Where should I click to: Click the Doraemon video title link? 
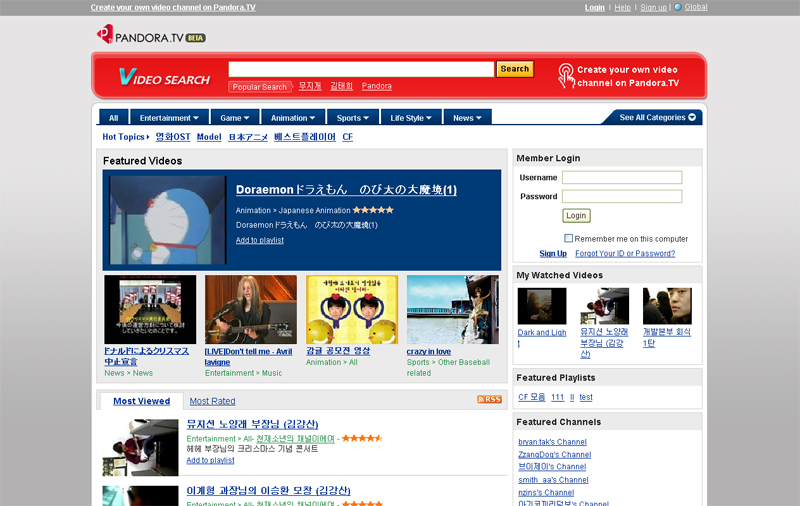click(x=346, y=190)
